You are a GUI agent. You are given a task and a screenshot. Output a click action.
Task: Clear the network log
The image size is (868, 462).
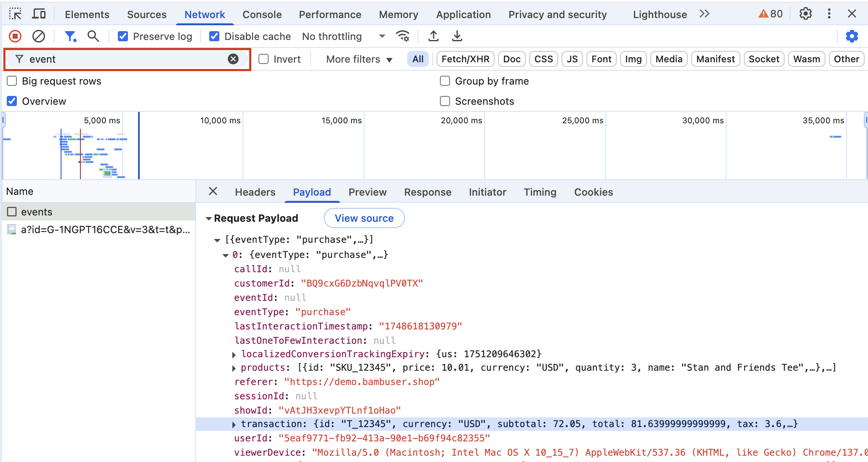pos(39,36)
